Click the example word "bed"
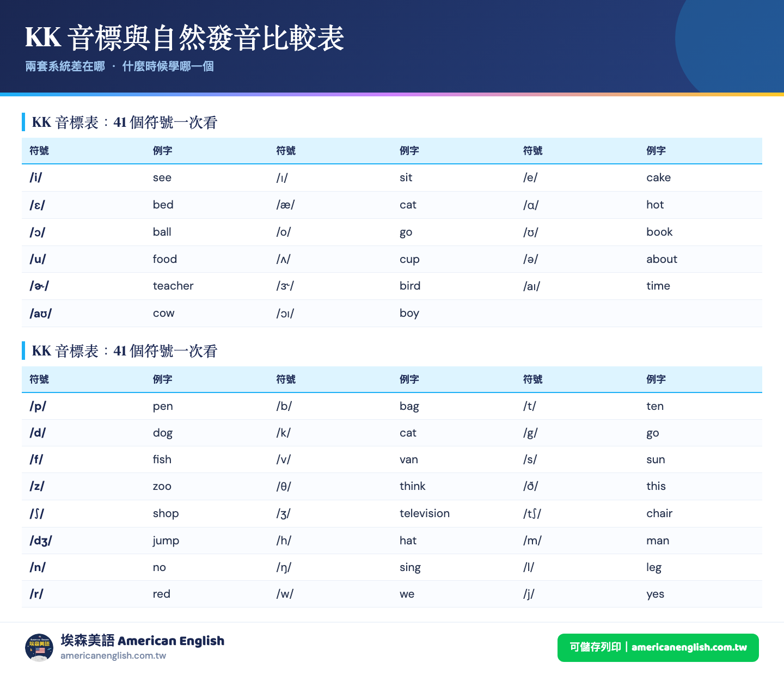 [x=163, y=205]
